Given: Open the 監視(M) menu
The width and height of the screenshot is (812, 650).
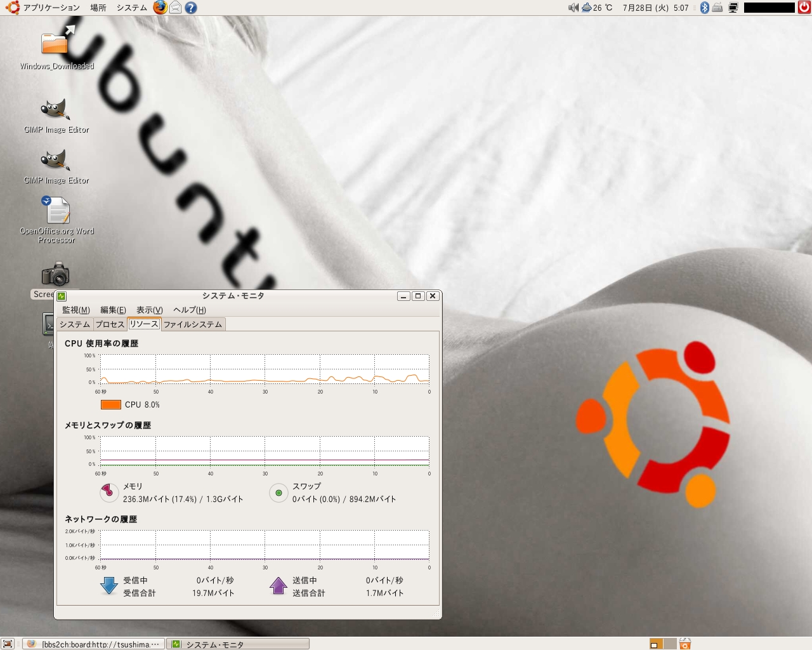Looking at the screenshot, I should (x=76, y=310).
